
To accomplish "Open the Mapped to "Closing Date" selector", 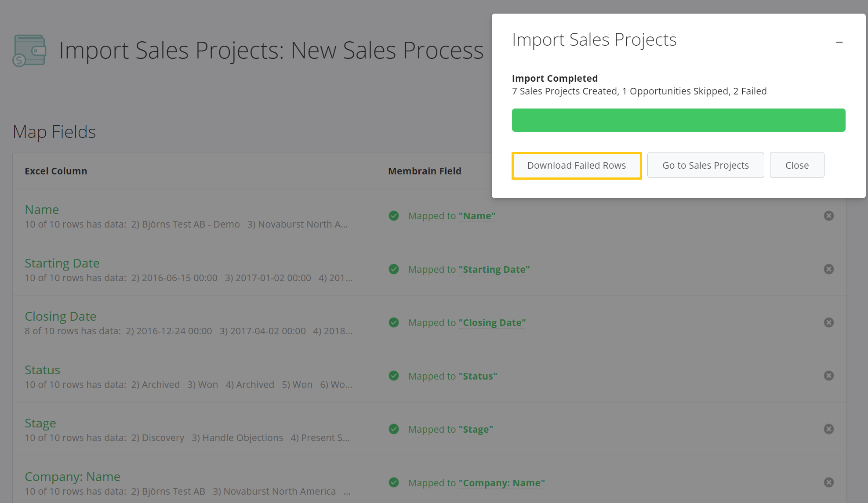I will (x=492, y=323).
